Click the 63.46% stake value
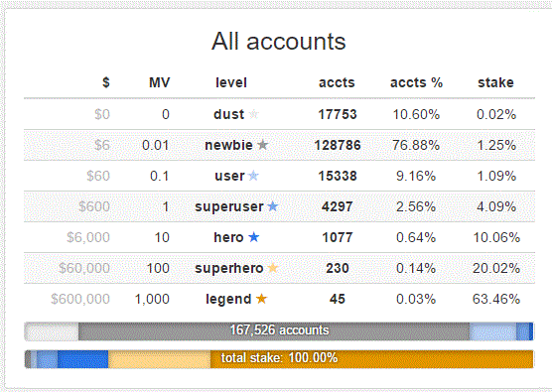The height and width of the screenshot is (392, 552). click(496, 299)
